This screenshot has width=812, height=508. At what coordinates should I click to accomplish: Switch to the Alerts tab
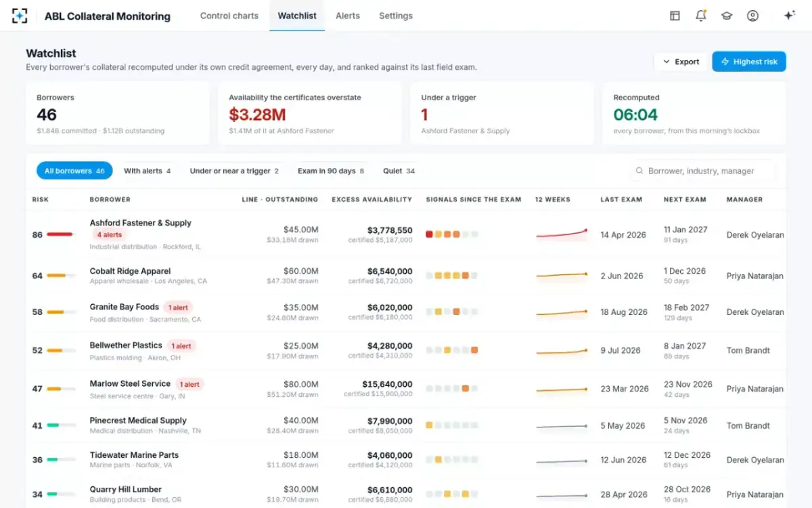(x=348, y=16)
